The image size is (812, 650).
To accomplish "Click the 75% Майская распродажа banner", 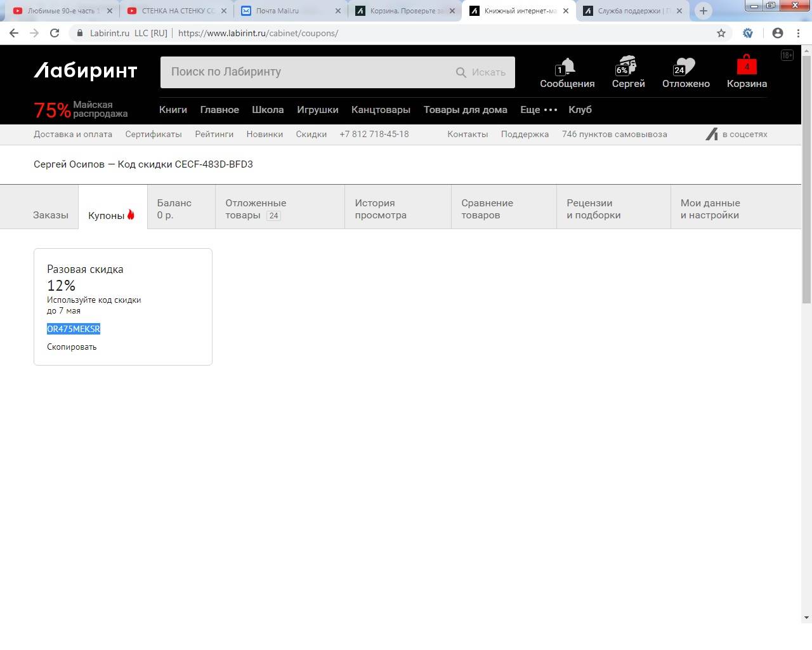I will [x=81, y=110].
